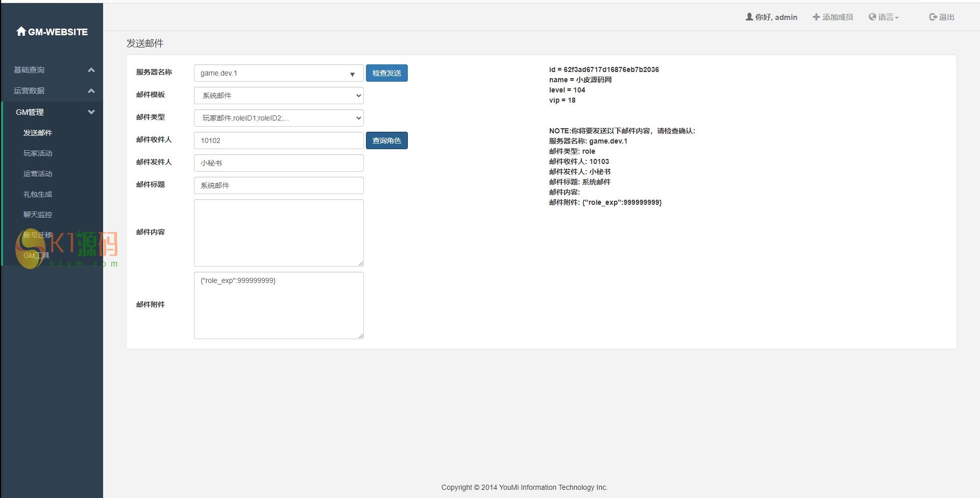980x498 pixels.
Task: Click the home icon beside GM-WEBSITE
Action: point(21,32)
